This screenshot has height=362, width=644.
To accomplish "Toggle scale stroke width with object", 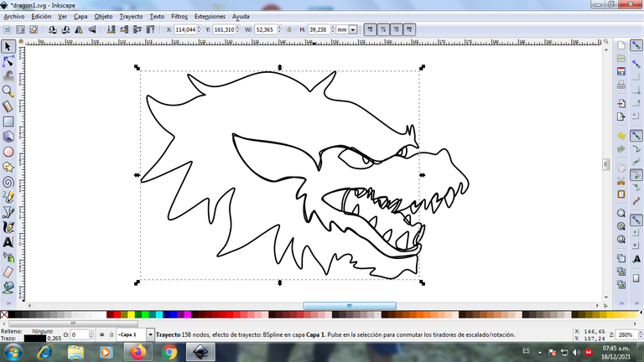I will pos(370,29).
